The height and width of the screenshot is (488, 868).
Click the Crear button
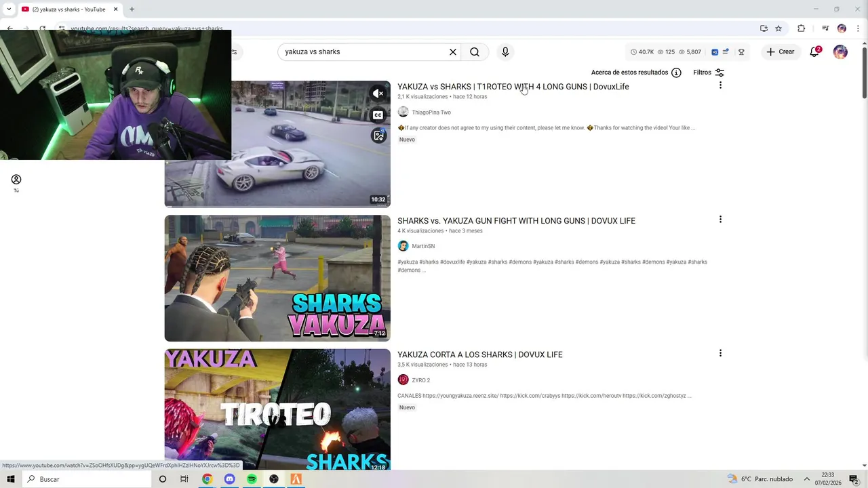click(781, 52)
